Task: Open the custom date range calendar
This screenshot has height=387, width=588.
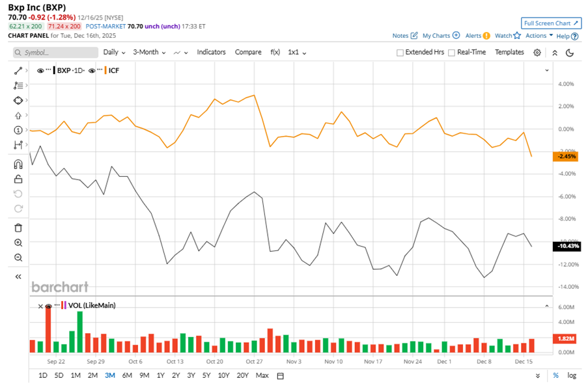Action: coord(280,376)
